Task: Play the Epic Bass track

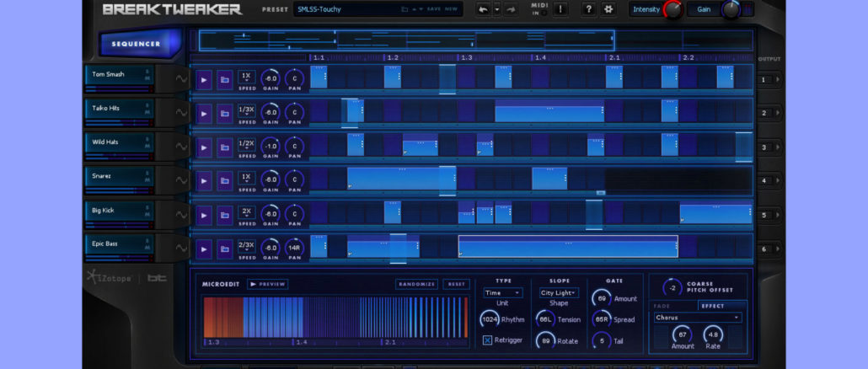Action: coord(204,249)
